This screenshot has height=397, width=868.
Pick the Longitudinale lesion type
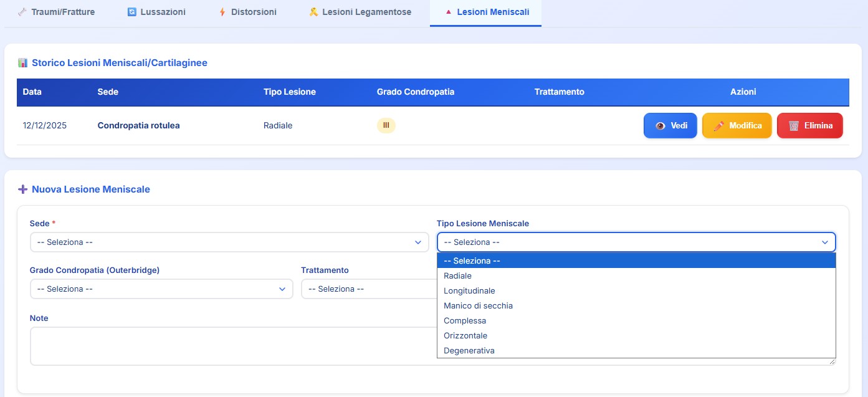[x=469, y=291]
